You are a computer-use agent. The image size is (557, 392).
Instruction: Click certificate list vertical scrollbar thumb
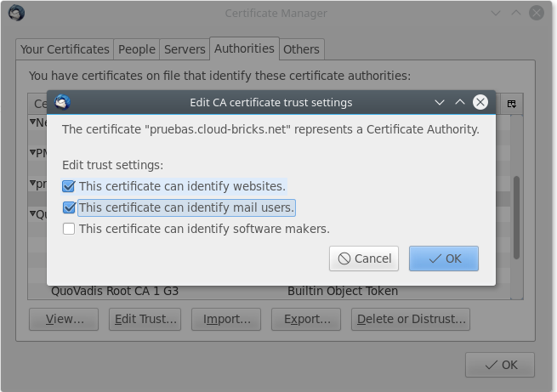tap(516, 218)
